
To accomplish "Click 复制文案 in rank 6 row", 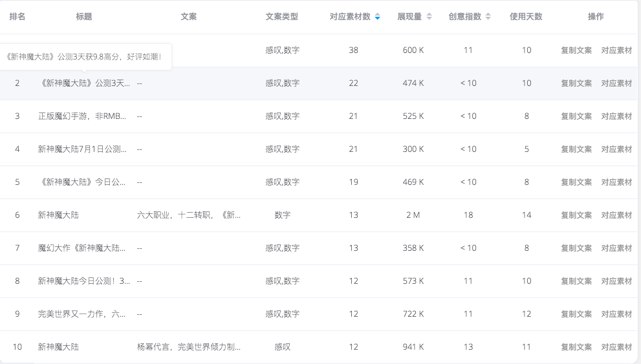I will coord(576,215).
